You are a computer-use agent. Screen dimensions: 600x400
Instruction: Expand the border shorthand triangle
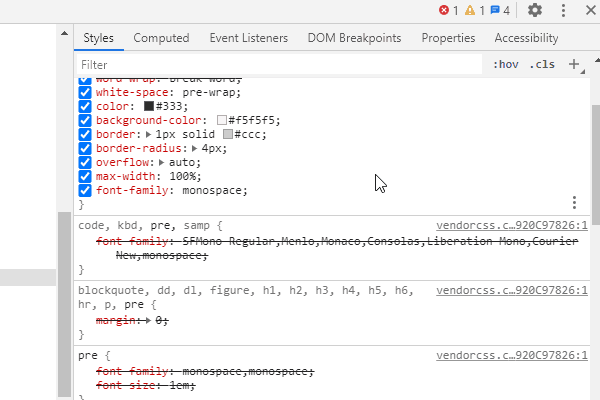click(x=149, y=134)
